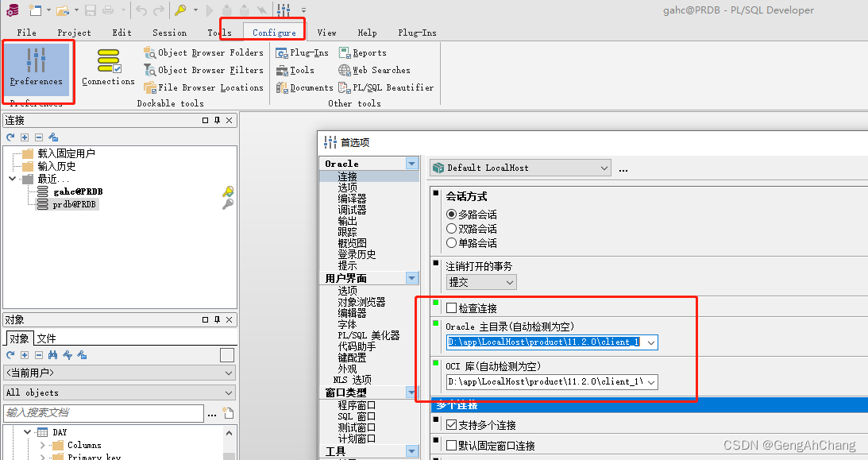868x460 pixels.
Task: Click the Open folder toolbar icon
Action: tap(63, 10)
